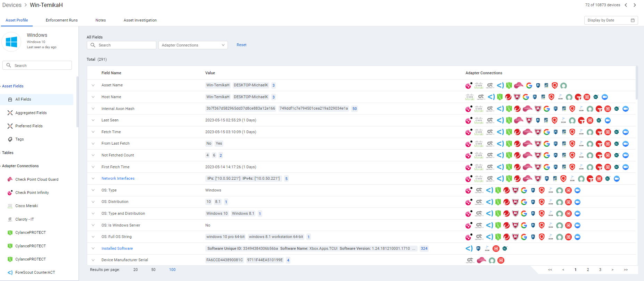Click the left sidebar search field
The image size is (644, 281).
pos(37,65)
